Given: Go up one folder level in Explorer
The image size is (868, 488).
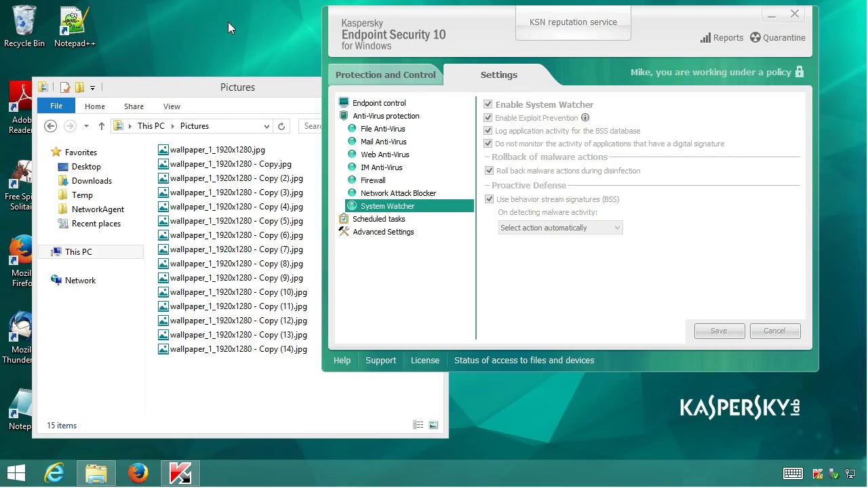Looking at the screenshot, I should pos(101,126).
